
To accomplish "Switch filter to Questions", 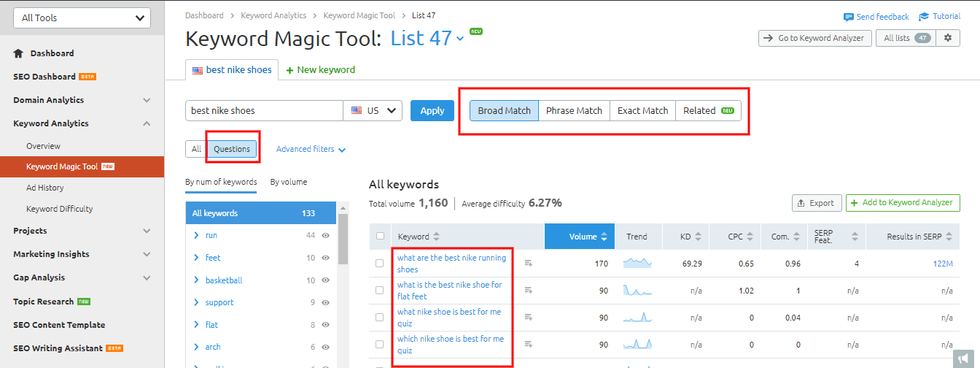I will pyautogui.click(x=232, y=149).
